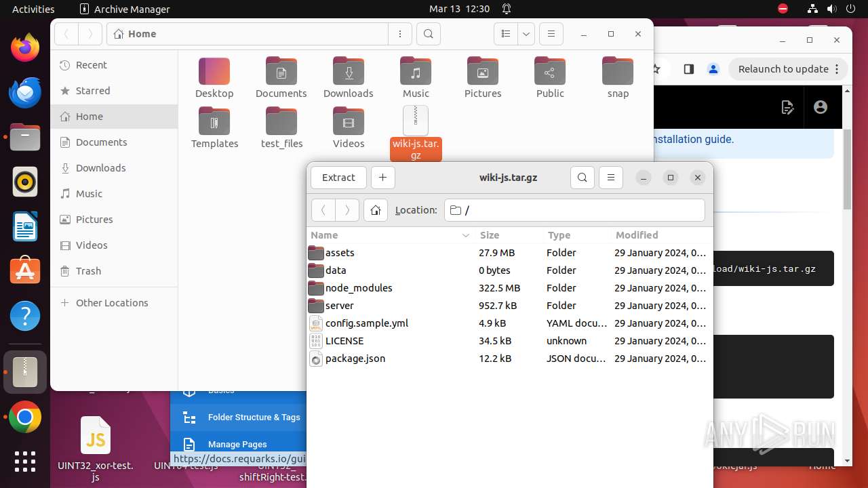The height and width of the screenshot is (488, 868).
Task: Sort archive list by Name column
Action: [390, 235]
